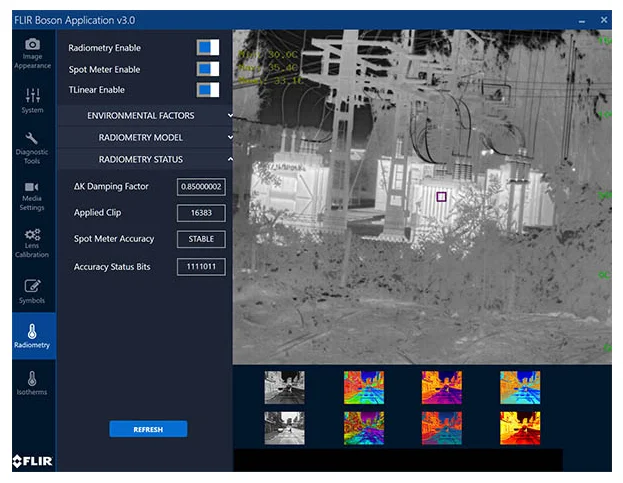Viewport: 623px width, 483px height.
Task: Choose the top-row rainbow color palette thumbnail
Action: (363, 387)
